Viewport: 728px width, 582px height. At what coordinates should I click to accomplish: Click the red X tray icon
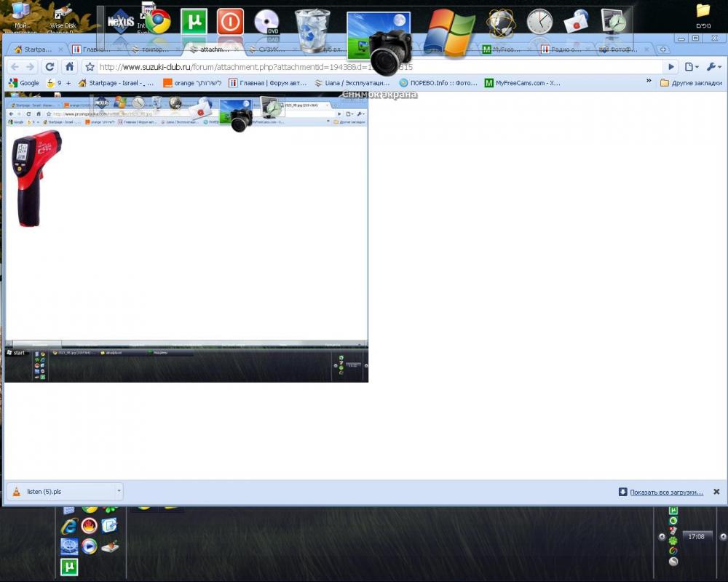(673, 530)
